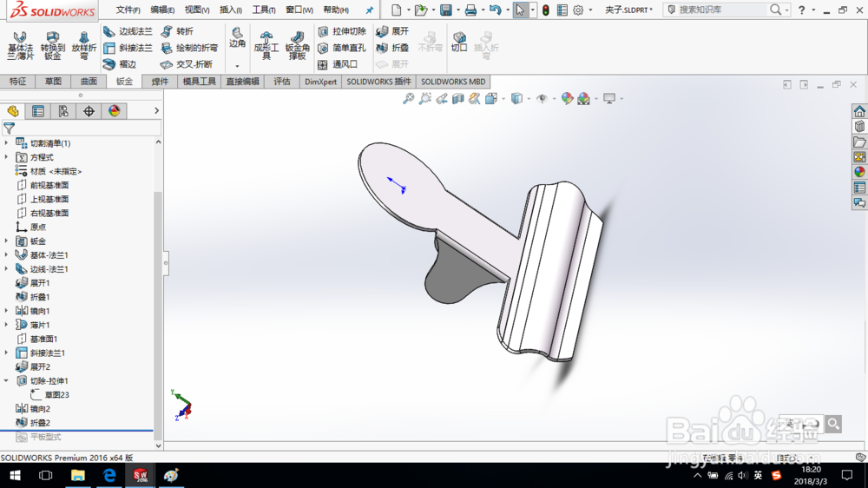Collapse the 切除-拉伸1 feature node
868x488 pixels.
coord(7,380)
